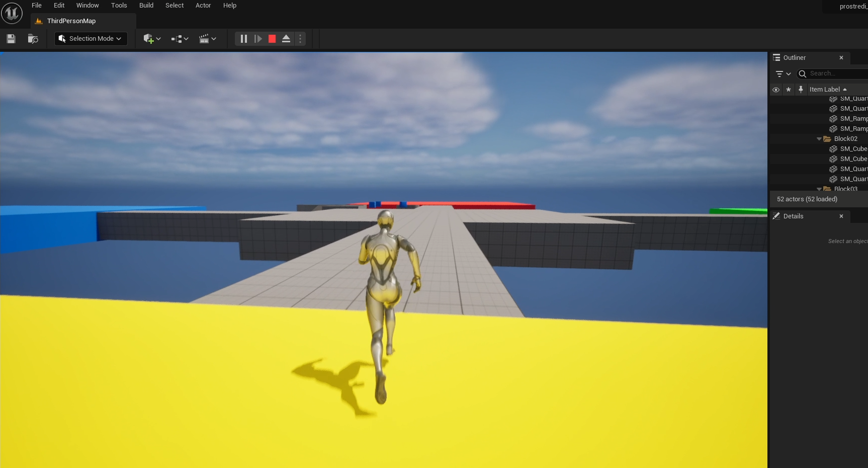The image size is (868, 468).
Task: Toggle the pin column in Outliner header
Action: [x=801, y=90]
